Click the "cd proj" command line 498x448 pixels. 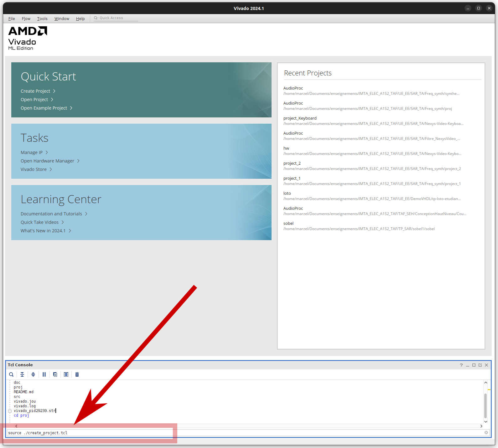[21, 415]
